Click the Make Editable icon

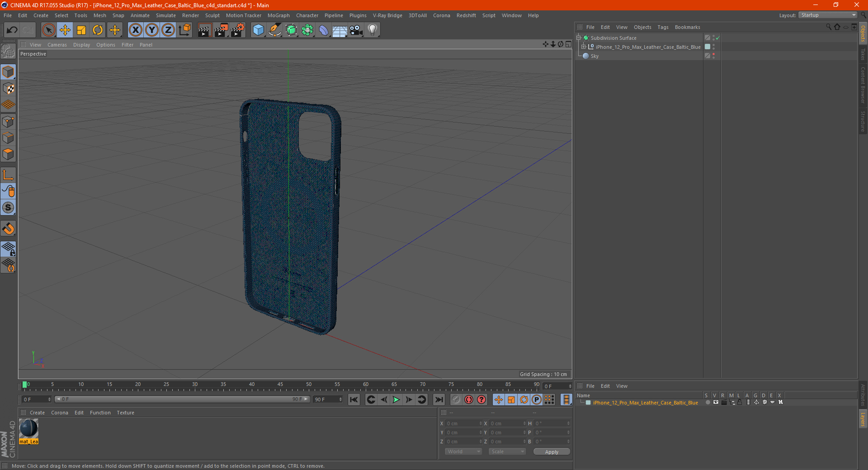coord(8,51)
